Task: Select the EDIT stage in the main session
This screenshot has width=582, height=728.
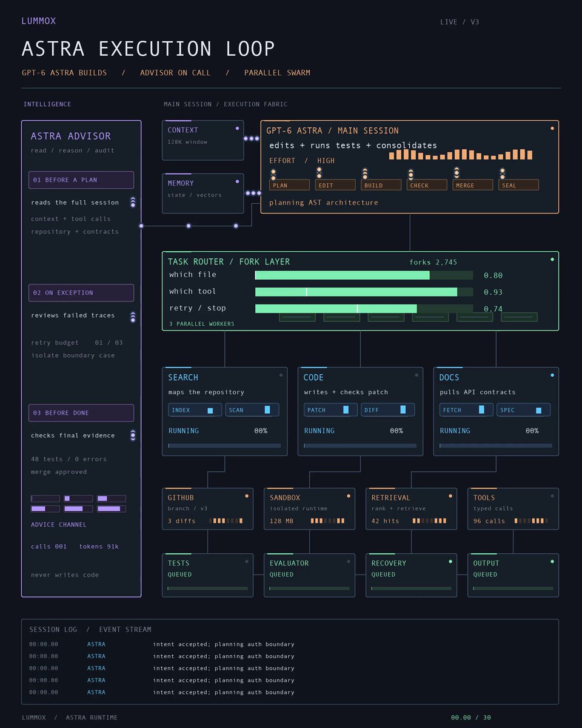Action: tap(335, 185)
